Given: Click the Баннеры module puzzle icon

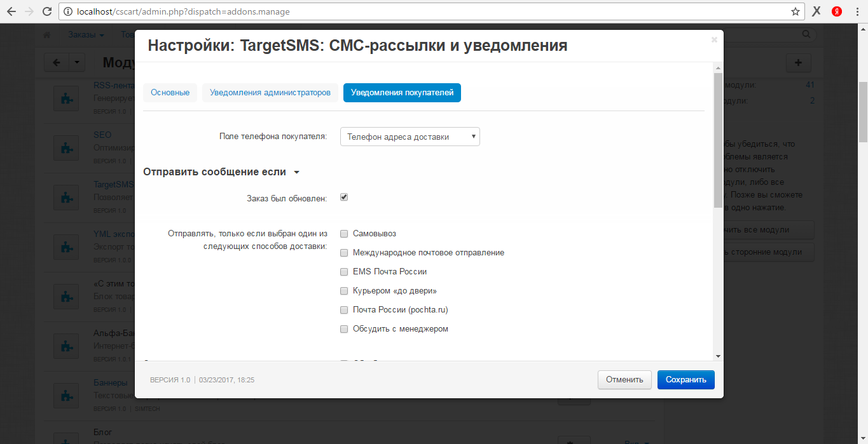Looking at the screenshot, I should tap(66, 395).
